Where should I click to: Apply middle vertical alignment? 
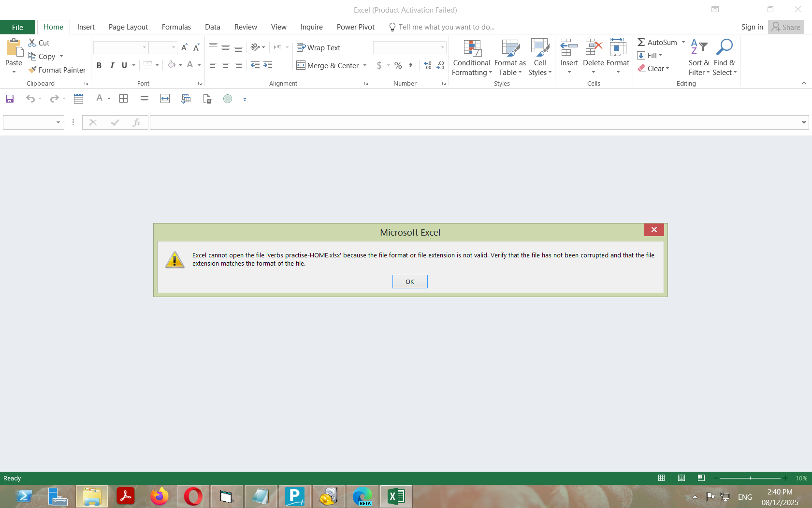tap(226, 47)
